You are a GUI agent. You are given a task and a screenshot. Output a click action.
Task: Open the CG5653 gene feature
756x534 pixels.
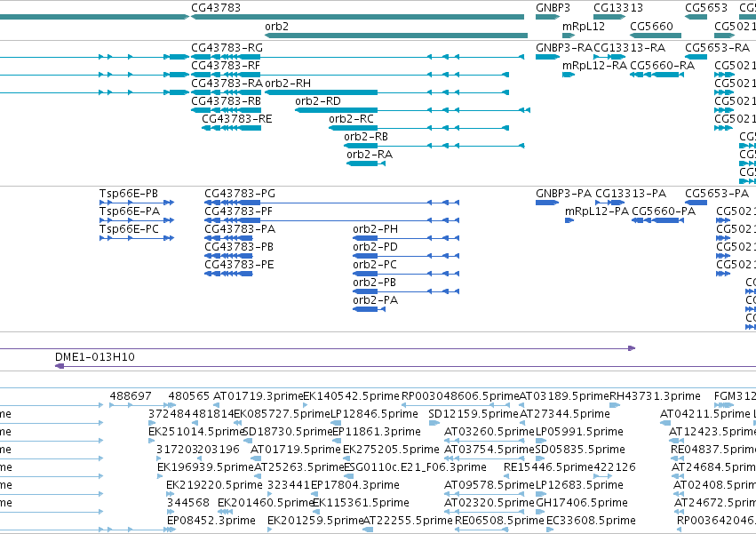click(x=696, y=17)
